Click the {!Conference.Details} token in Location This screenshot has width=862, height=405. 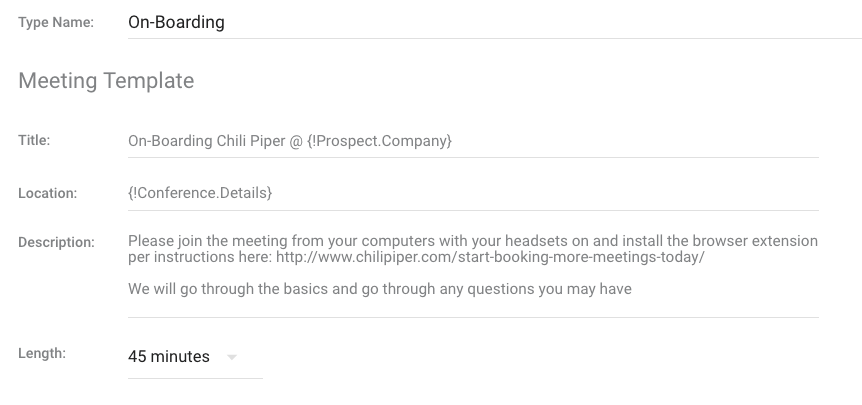[201, 193]
